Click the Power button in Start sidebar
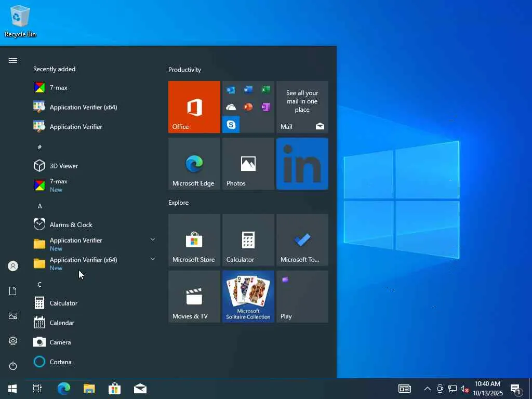The height and width of the screenshot is (399, 532). pyautogui.click(x=13, y=366)
